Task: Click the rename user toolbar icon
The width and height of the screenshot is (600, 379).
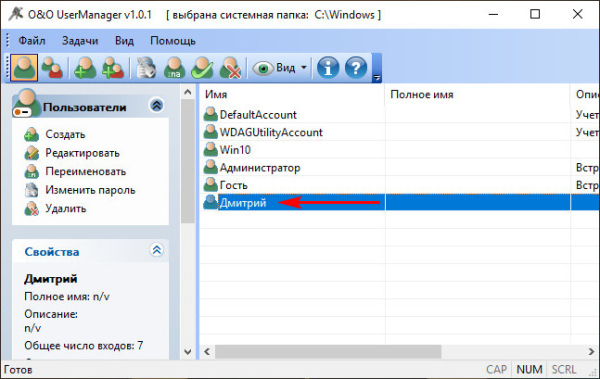Action: tap(174, 68)
